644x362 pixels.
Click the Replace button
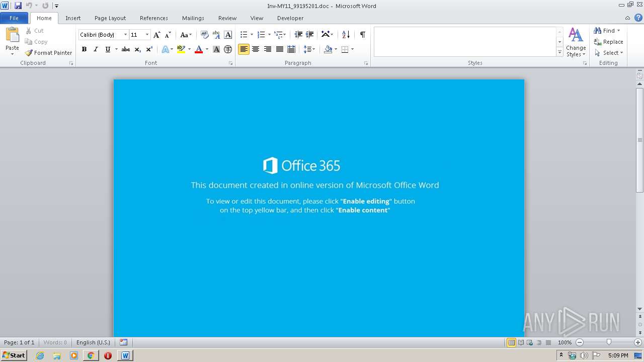click(x=608, y=42)
